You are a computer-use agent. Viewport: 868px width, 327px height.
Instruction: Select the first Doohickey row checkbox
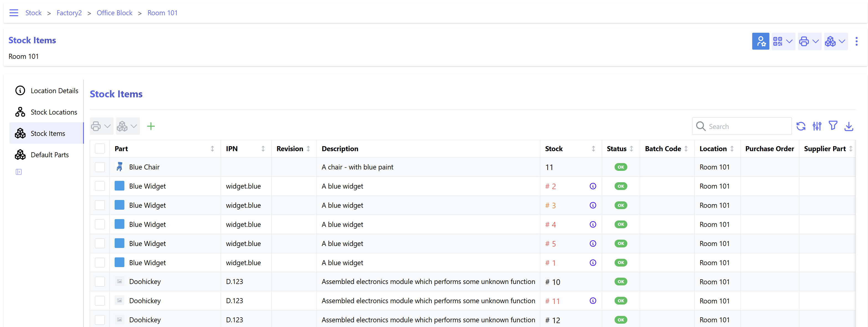pyautogui.click(x=100, y=282)
